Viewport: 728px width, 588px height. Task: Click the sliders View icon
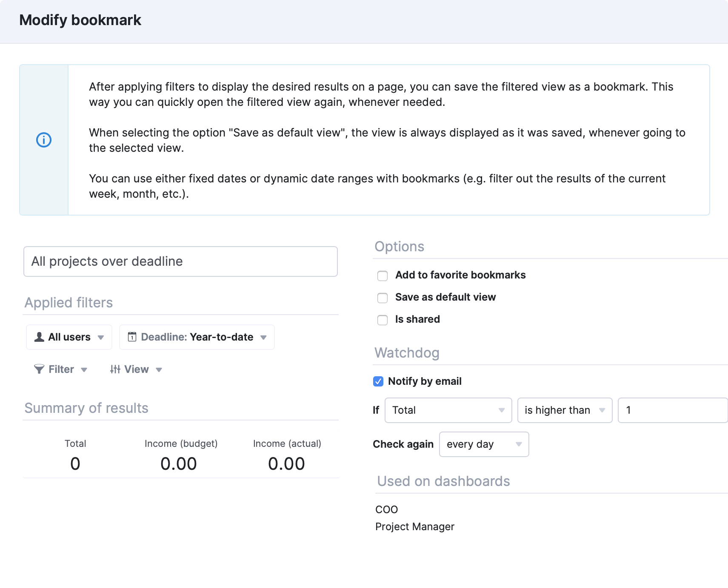115,369
